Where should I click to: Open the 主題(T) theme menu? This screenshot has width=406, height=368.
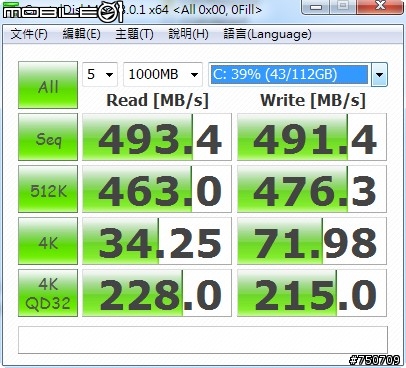(134, 34)
